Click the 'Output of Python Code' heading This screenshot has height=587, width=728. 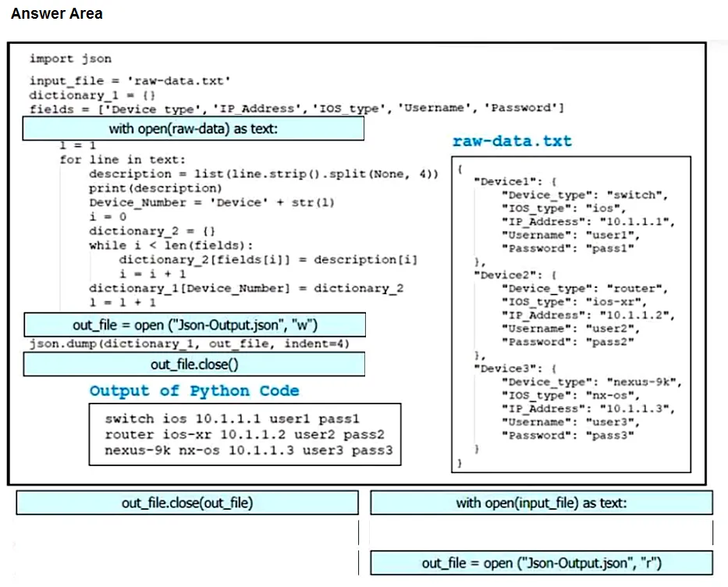coord(194,390)
